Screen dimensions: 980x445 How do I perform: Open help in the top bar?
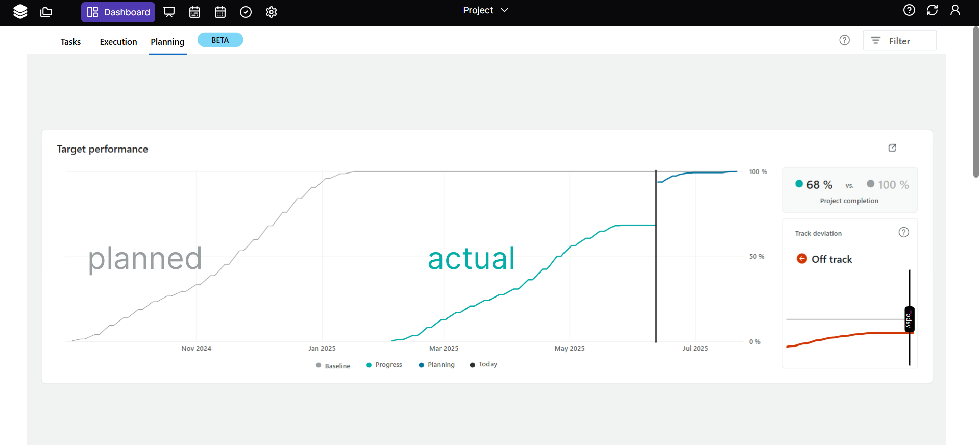(909, 10)
